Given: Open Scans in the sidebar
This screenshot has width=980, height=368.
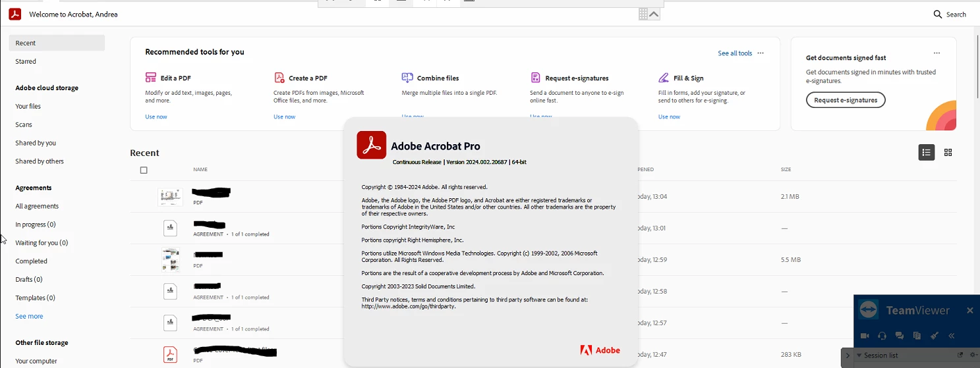Looking at the screenshot, I should tap(24, 124).
